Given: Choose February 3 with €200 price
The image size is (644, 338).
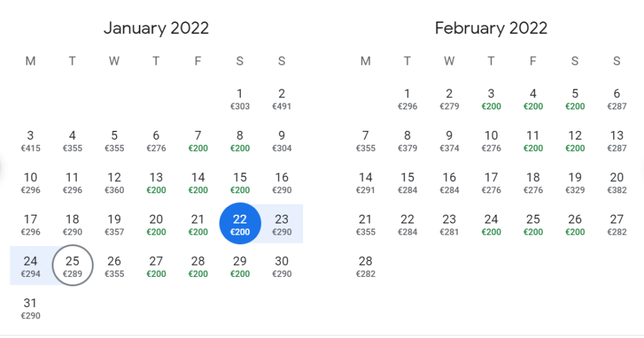Looking at the screenshot, I should point(491,99).
